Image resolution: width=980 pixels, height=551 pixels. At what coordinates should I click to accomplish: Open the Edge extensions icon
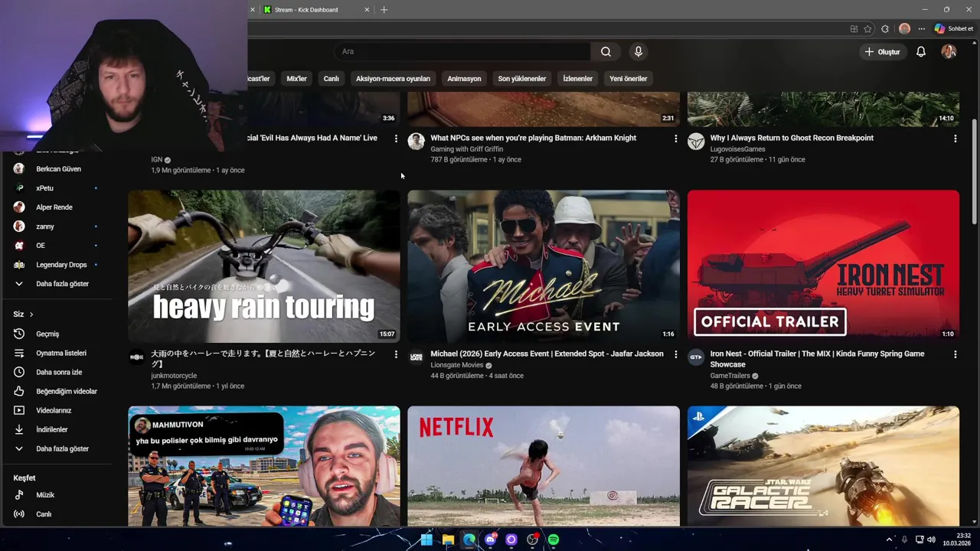[x=885, y=28]
